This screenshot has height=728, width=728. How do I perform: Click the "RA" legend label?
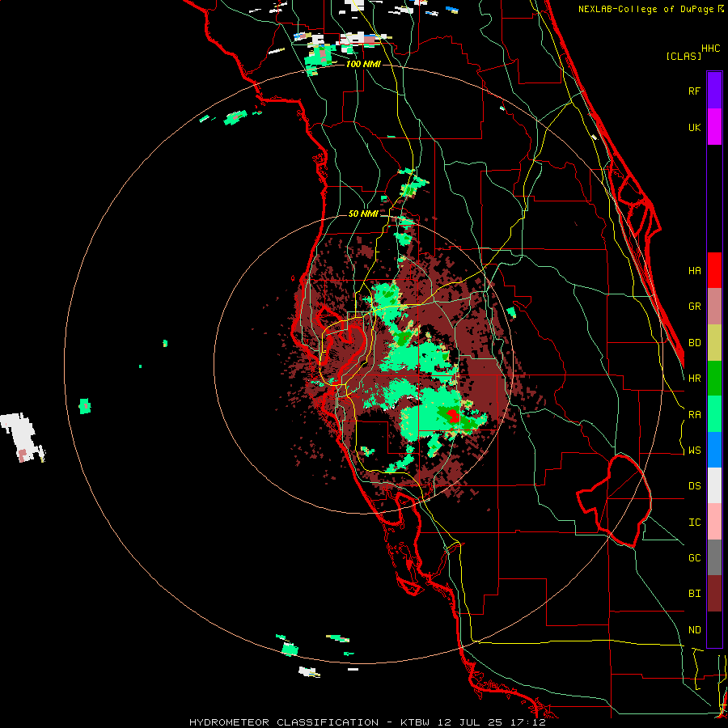click(694, 415)
